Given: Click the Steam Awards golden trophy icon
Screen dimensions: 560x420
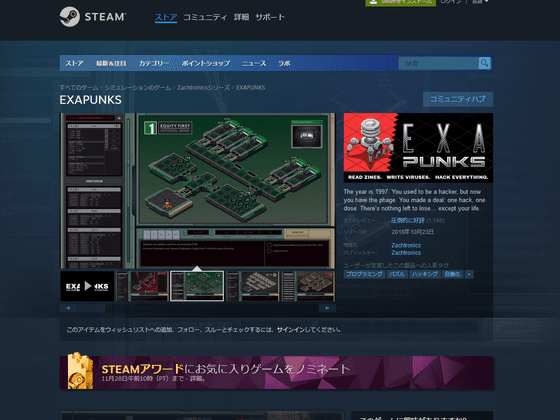Looking at the screenshot, I should (80, 371).
